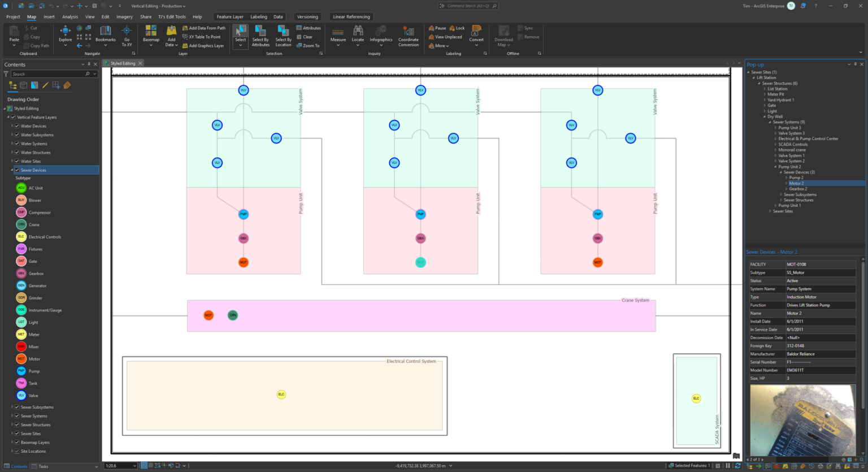Open the More labeling dropdown

pos(439,46)
